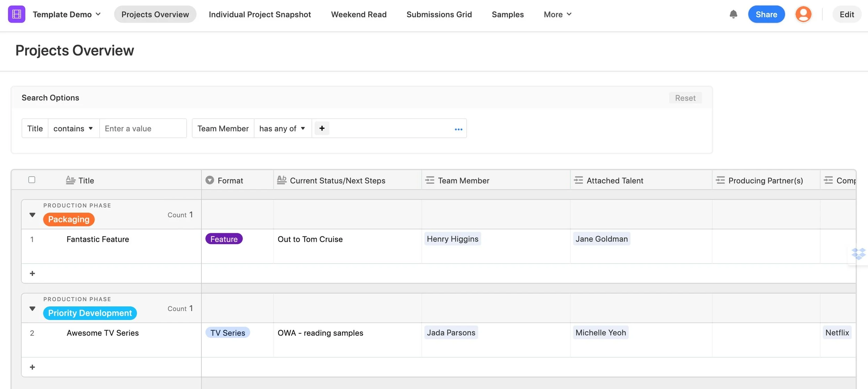The image size is (868, 389).
Task: Click the Title 'Enter a value' field
Action: tap(143, 128)
